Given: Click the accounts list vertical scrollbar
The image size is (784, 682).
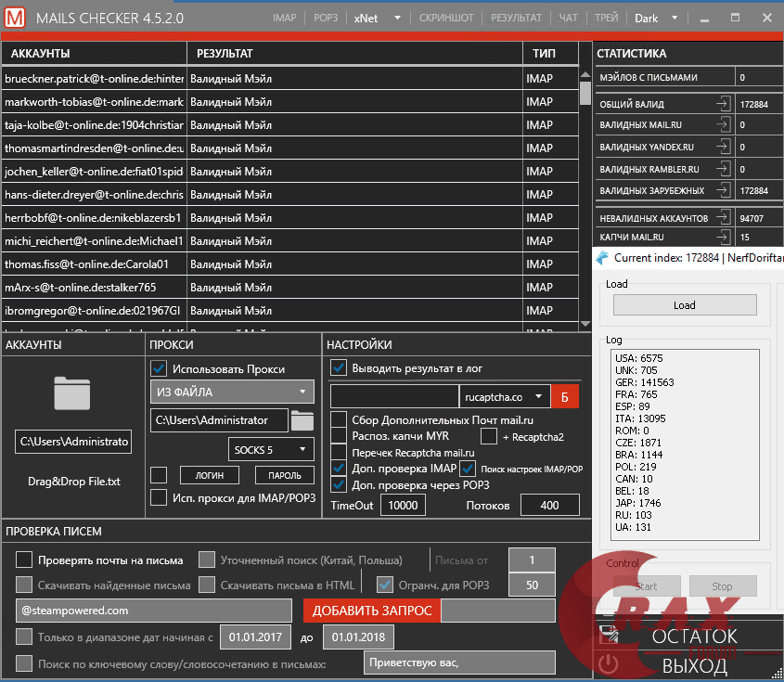Looking at the screenshot, I should click(x=585, y=93).
